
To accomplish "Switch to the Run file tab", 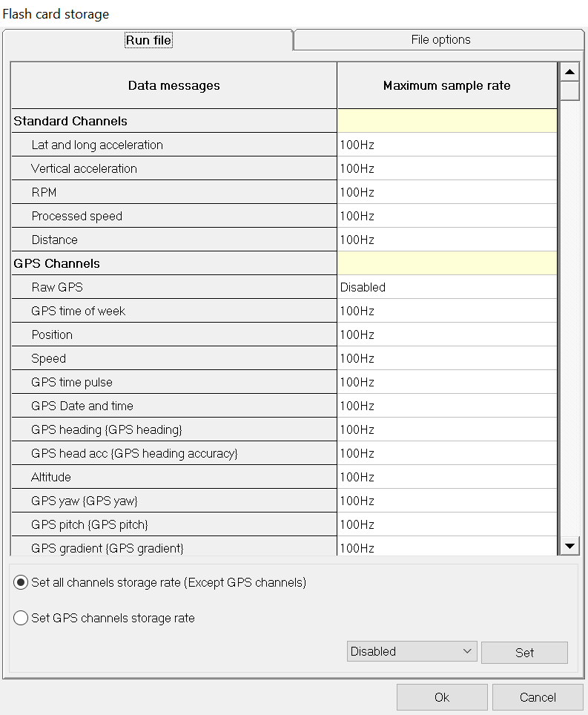I will tap(148, 40).
